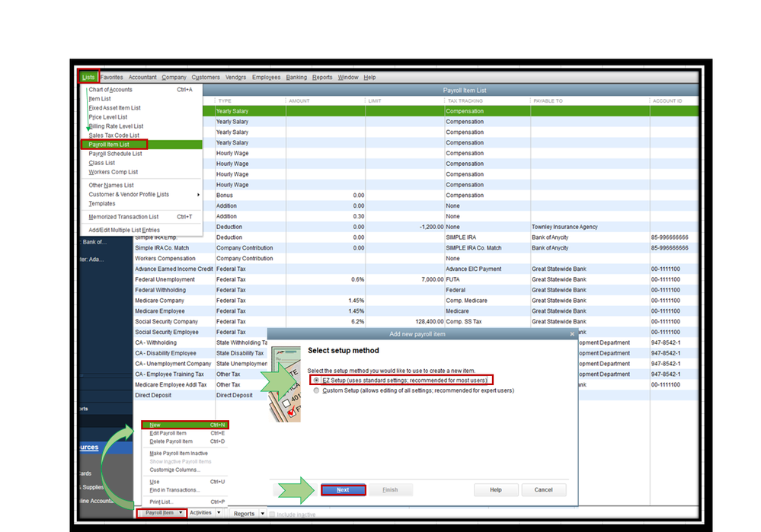Click the Help button in dialog
The width and height of the screenshot is (761, 532).
coord(495,490)
